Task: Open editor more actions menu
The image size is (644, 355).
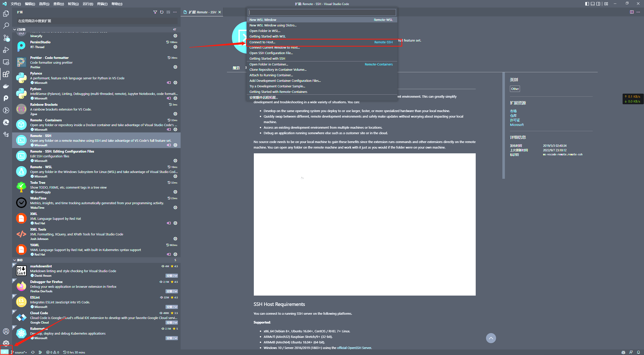Action: (x=638, y=12)
